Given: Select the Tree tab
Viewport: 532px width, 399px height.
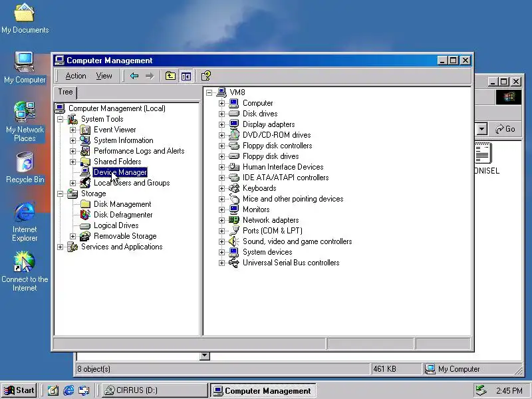Looking at the screenshot, I should (x=65, y=92).
